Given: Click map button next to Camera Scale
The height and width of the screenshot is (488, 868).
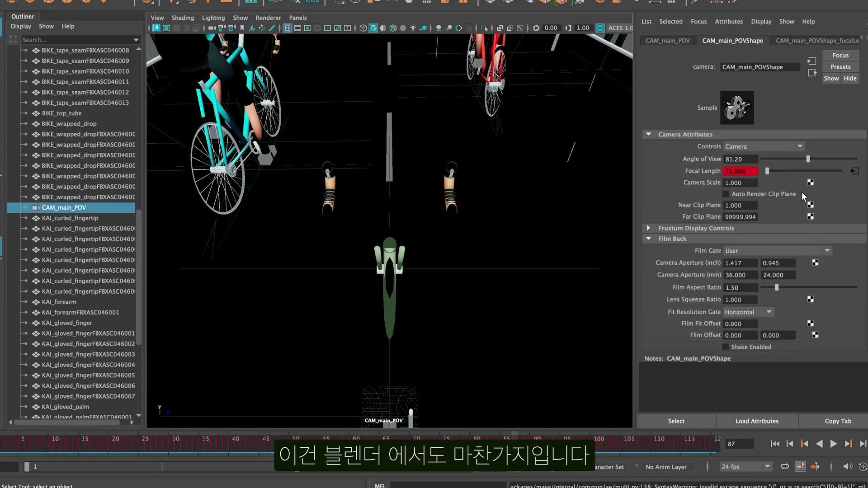Looking at the screenshot, I should pos(811,183).
